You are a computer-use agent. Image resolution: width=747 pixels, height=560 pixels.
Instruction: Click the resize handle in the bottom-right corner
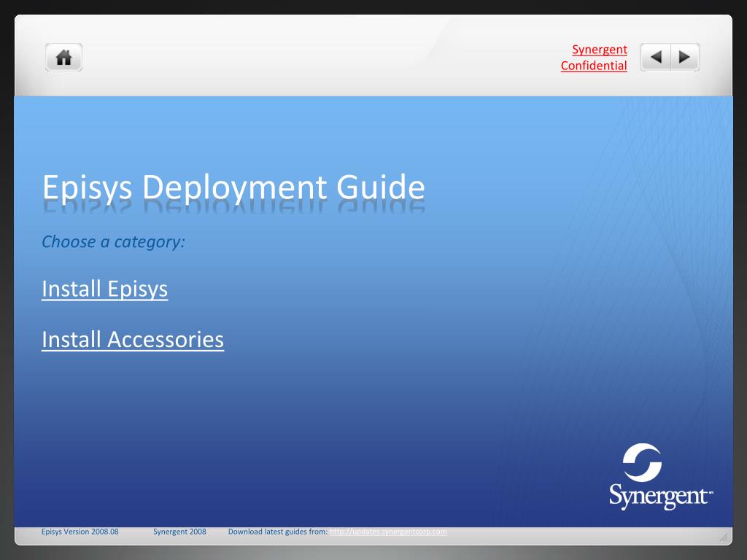pos(722,537)
